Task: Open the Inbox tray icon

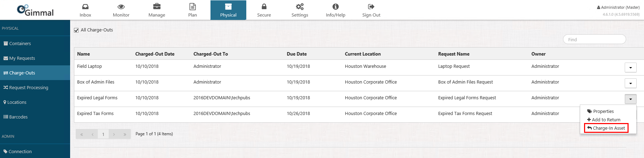Action: (x=85, y=7)
